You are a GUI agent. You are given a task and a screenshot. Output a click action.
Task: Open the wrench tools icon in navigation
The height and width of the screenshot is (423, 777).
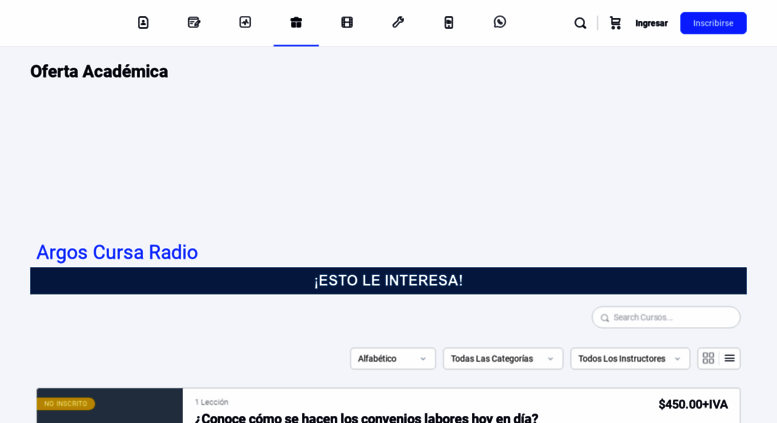coord(398,22)
